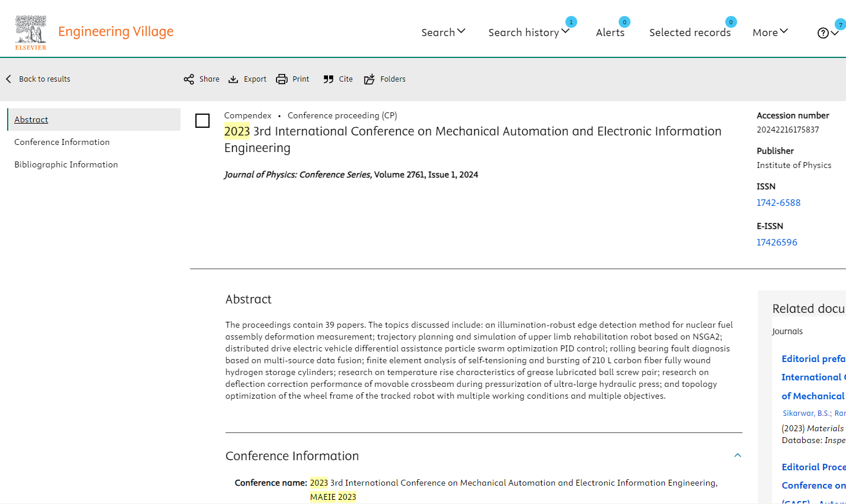Select the record checkbox
Image resolution: width=846 pixels, height=504 pixels.
202,121
